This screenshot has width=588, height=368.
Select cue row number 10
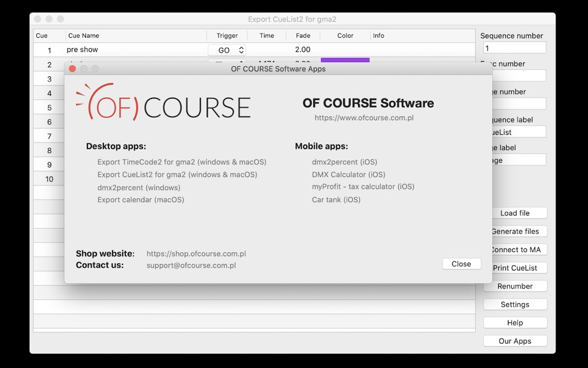point(49,179)
